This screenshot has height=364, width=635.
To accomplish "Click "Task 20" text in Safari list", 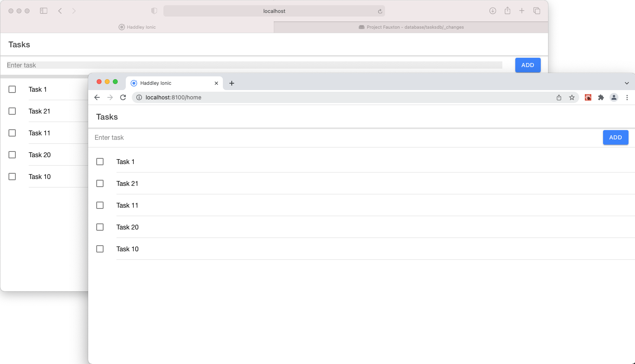I will pyautogui.click(x=40, y=155).
